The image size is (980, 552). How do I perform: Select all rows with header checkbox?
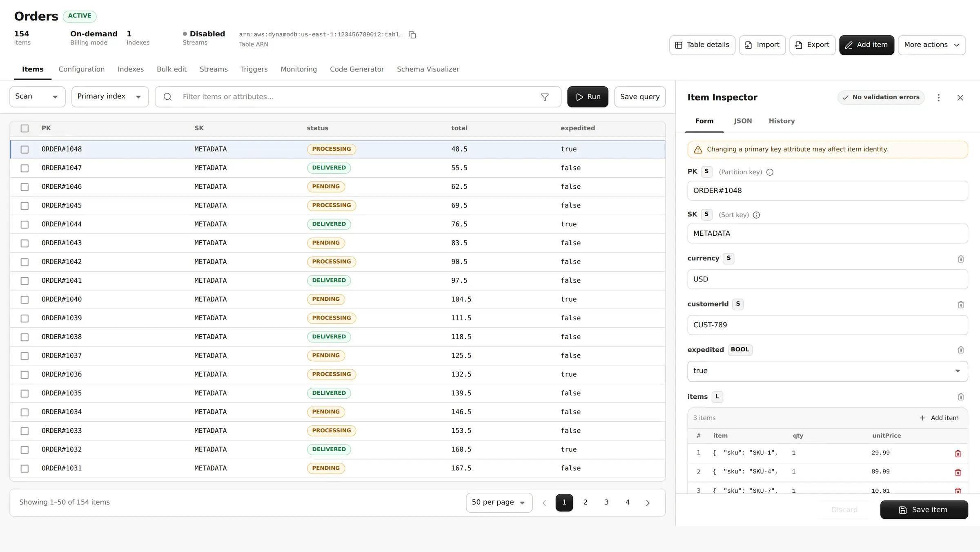pyautogui.click(x=24, y=128)
